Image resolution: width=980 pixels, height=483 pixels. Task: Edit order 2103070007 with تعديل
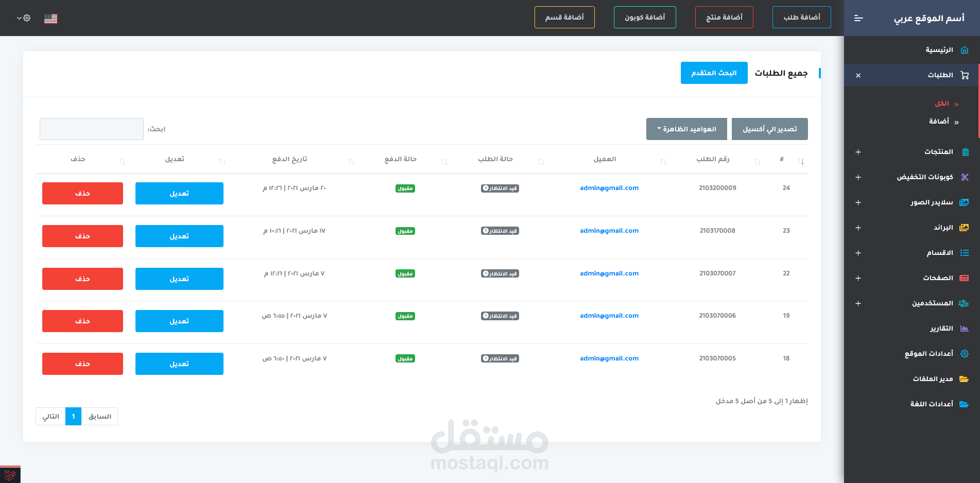tap(179, 279)
